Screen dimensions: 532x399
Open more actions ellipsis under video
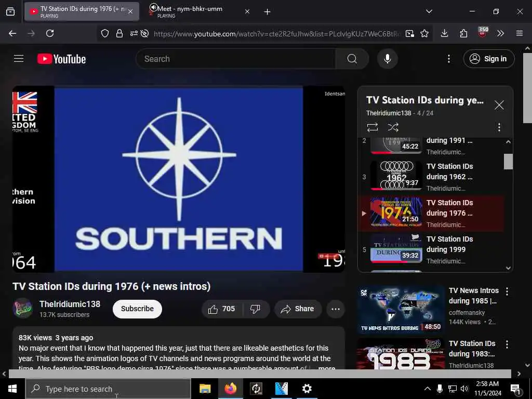[335, 309]
